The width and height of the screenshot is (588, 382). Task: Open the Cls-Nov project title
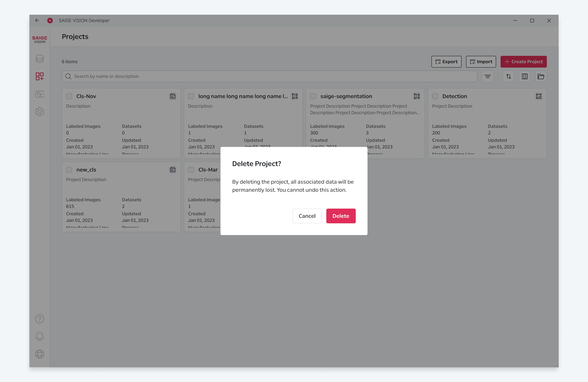pyautogui.click(x=86, y=96)
